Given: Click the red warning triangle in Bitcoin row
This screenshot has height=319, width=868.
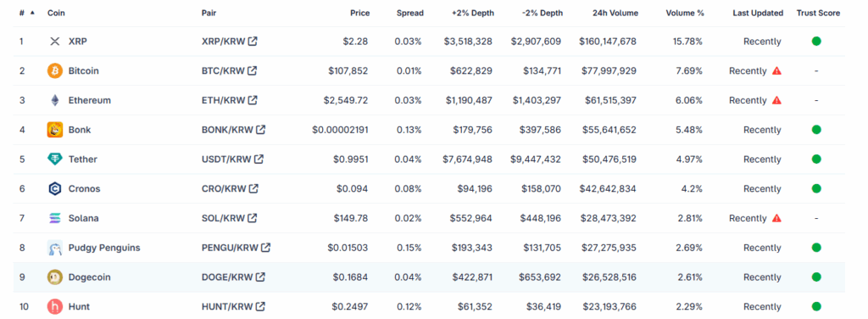Looking at the screenshot, I should pos(776,71).
